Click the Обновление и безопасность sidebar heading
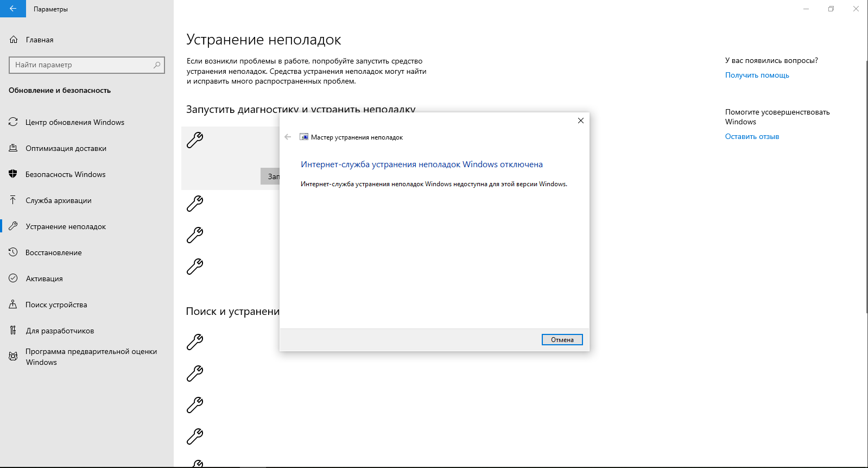Screen dimensions: 868x468 pyautogui.click(x=60, y=90)
